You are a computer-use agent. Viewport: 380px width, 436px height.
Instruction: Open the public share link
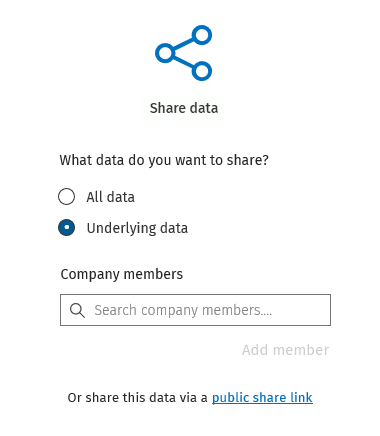click(x=262, y=398)
